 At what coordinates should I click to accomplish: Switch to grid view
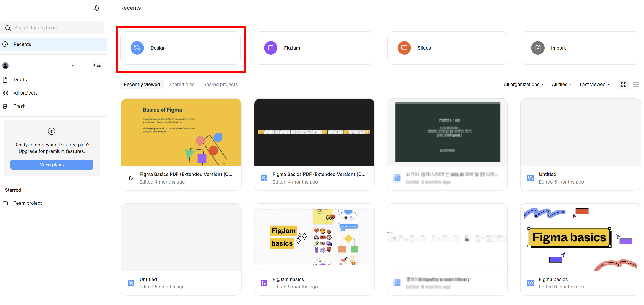click(x=623, y=84)
